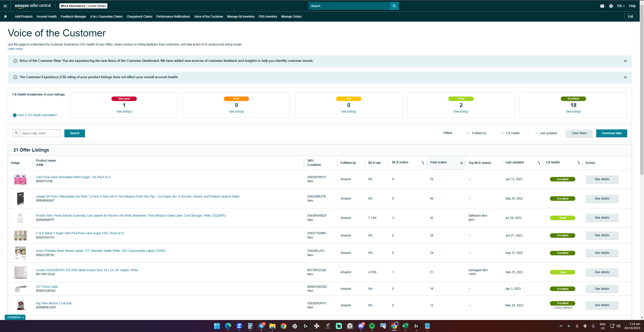Sort by NCX orders column arrows
The width and height of the screenshot is (644, 332).
423,163
